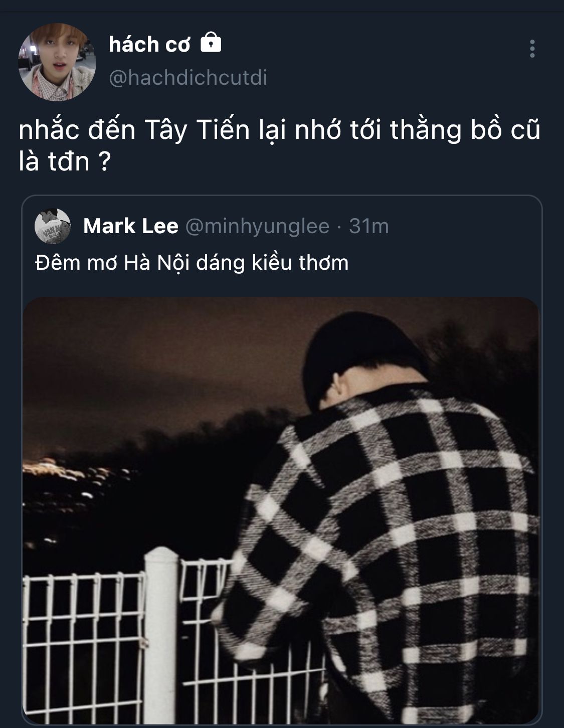This screenshot has width=564, height=728.
Task: Click hách cơ's profile avatar
Action: (x=57, y=62)
